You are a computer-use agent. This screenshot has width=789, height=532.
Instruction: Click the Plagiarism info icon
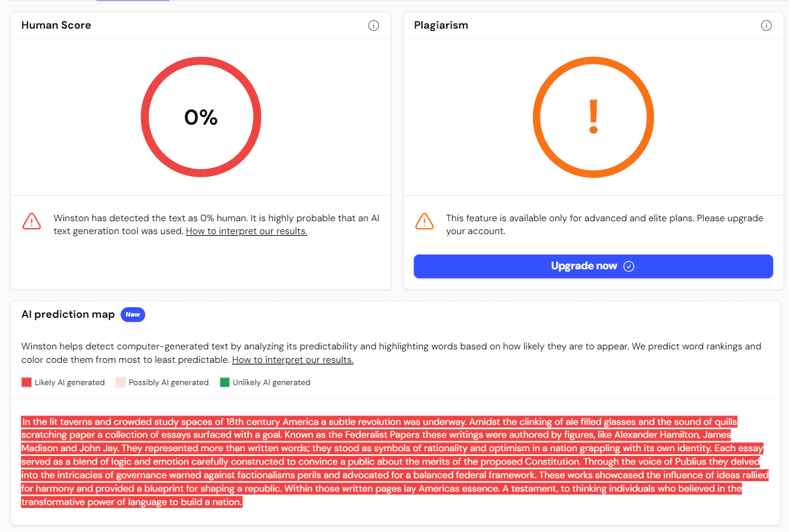(766, 26)
